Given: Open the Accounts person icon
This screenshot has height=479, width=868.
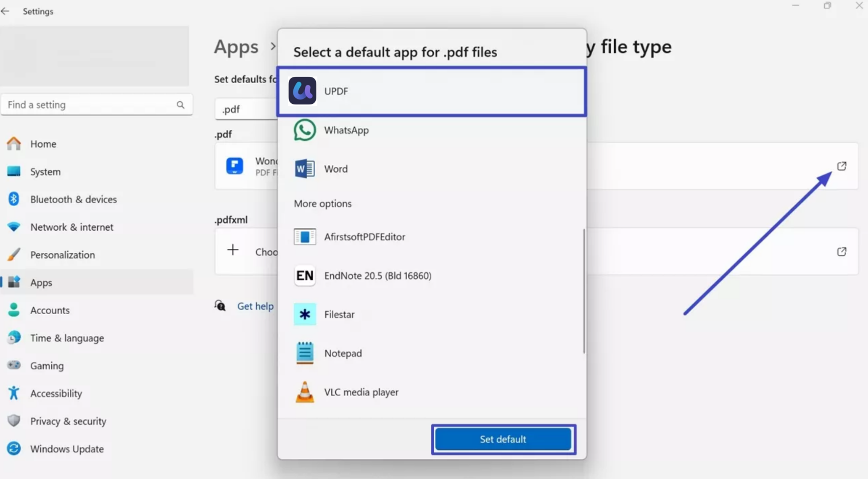Looking at the screenshot, I should (x=14, y=310).
